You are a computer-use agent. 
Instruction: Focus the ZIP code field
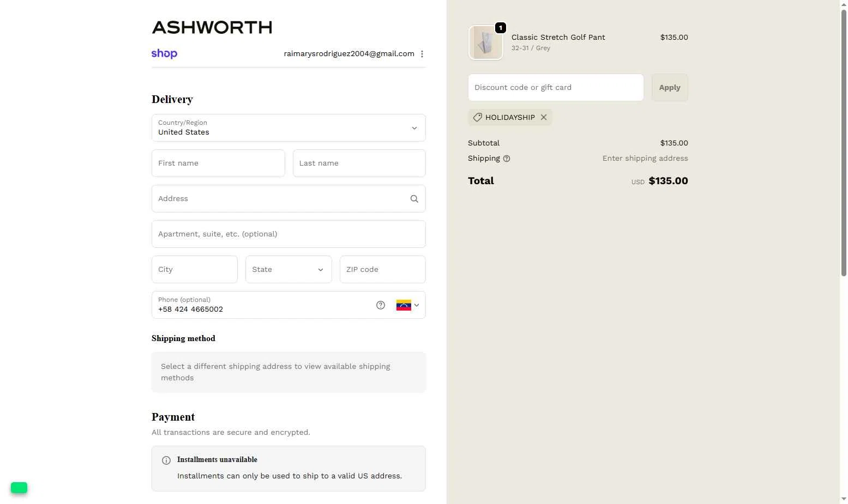pos(382,270)
